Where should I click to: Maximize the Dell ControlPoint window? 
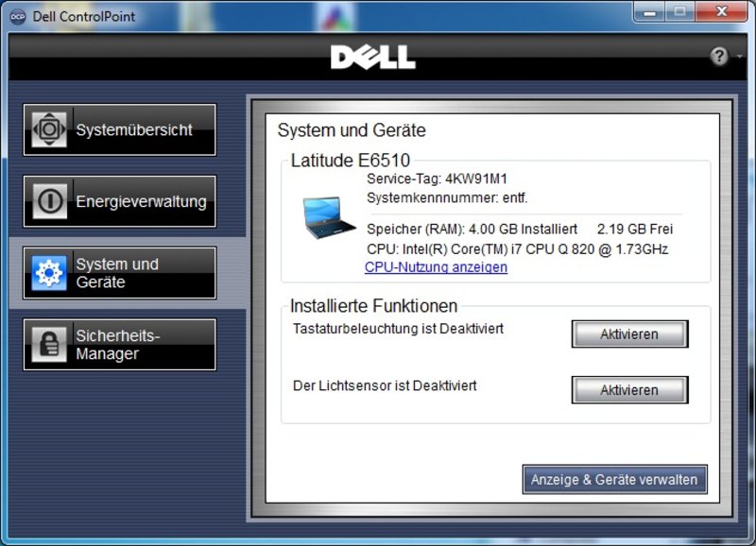680,12
